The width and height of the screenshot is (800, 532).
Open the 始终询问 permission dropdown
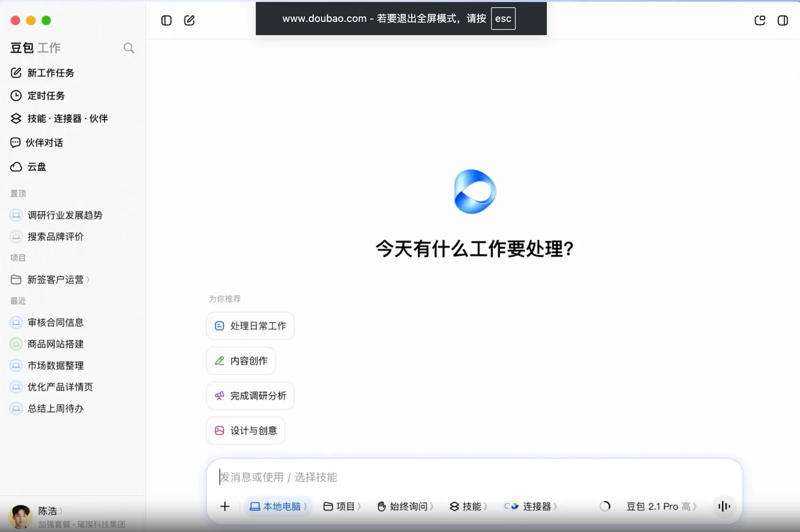405,506
